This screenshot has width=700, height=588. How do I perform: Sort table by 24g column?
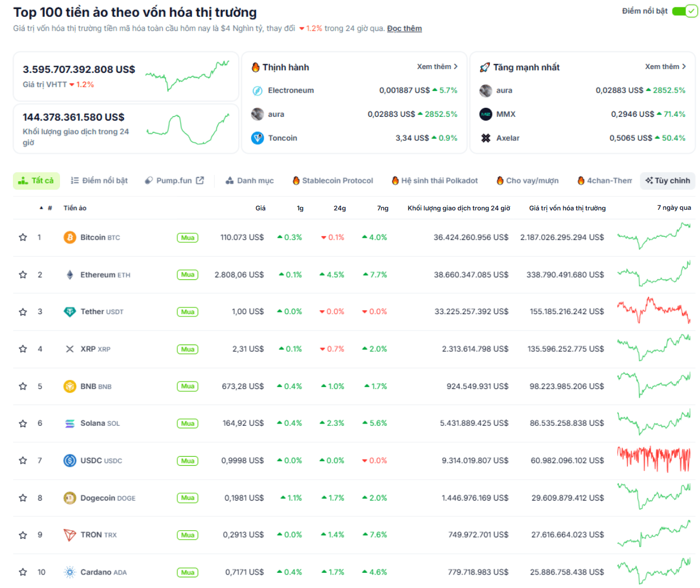340,208
